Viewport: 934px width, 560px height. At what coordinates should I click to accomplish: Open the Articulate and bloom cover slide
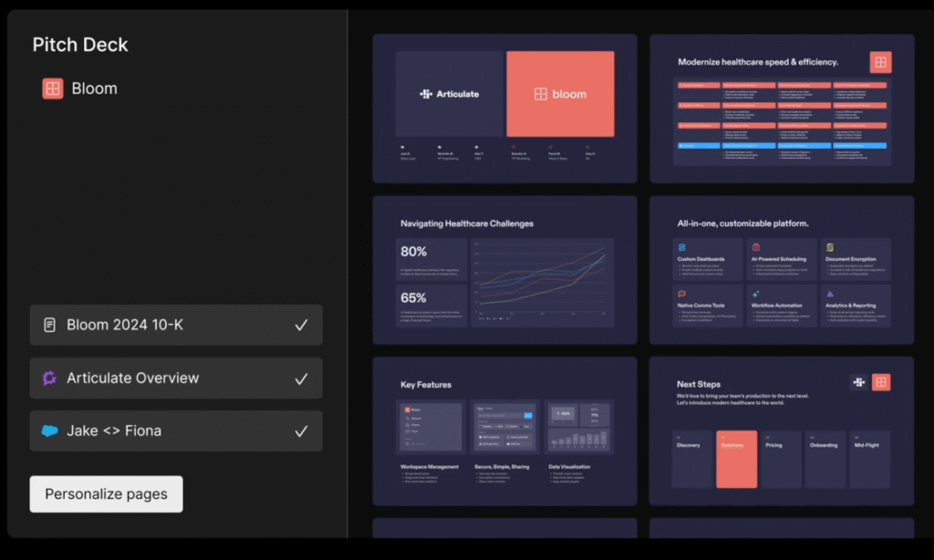[x=504, y=109]
